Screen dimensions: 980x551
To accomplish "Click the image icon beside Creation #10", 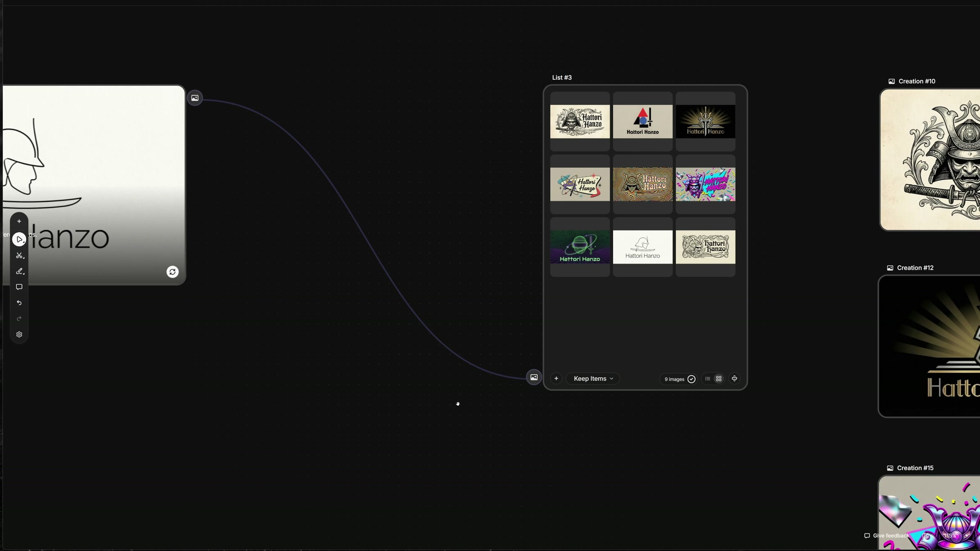I will (x=891, y=81).
